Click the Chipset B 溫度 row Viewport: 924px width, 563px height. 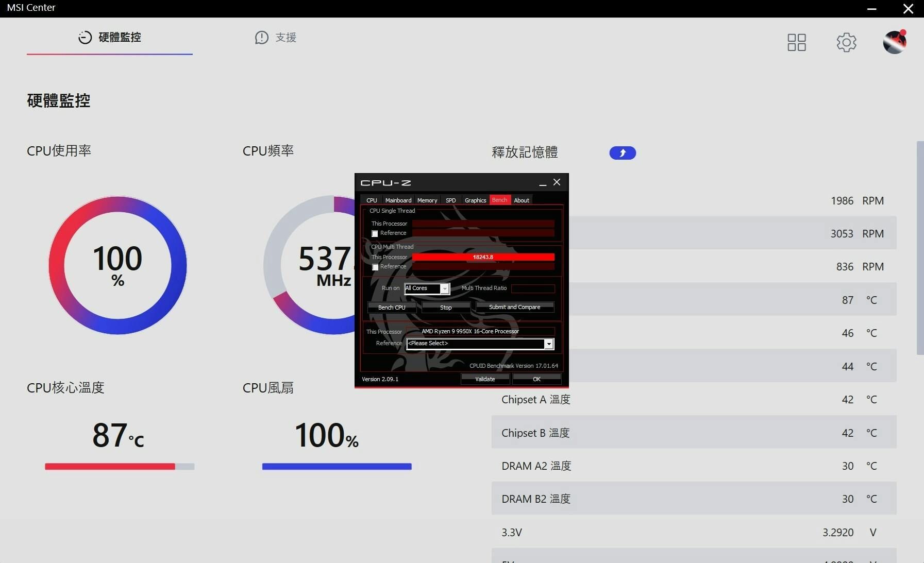(694, 432)
